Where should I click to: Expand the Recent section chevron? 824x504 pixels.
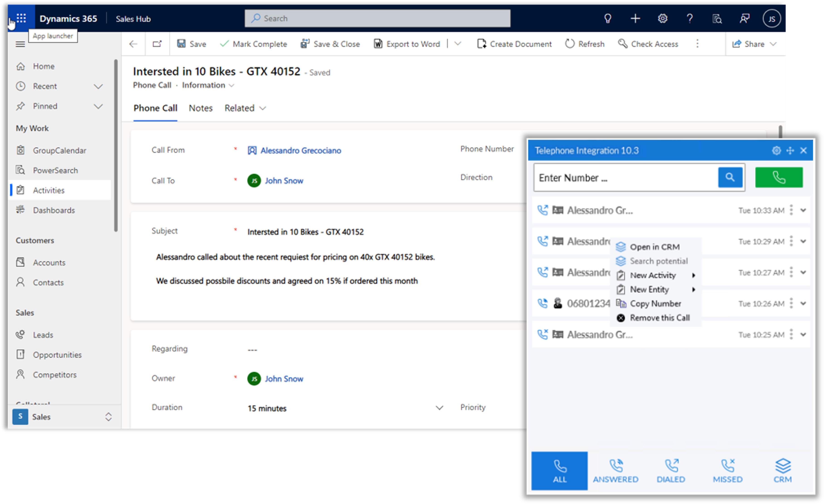98,86
